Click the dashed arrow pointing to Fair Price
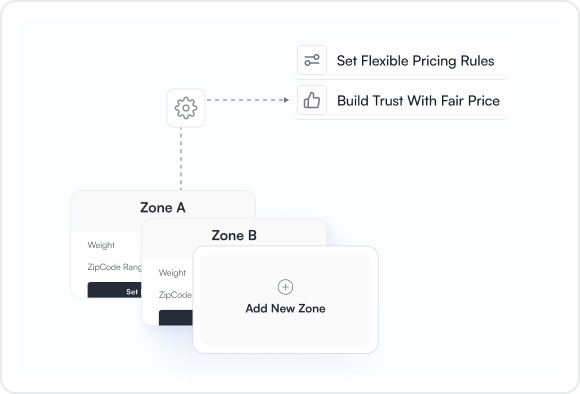 247,100
